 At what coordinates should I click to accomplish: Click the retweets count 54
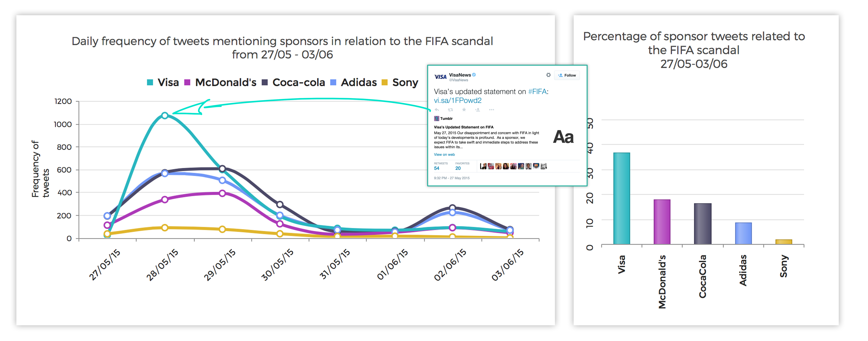pos(436,168)
